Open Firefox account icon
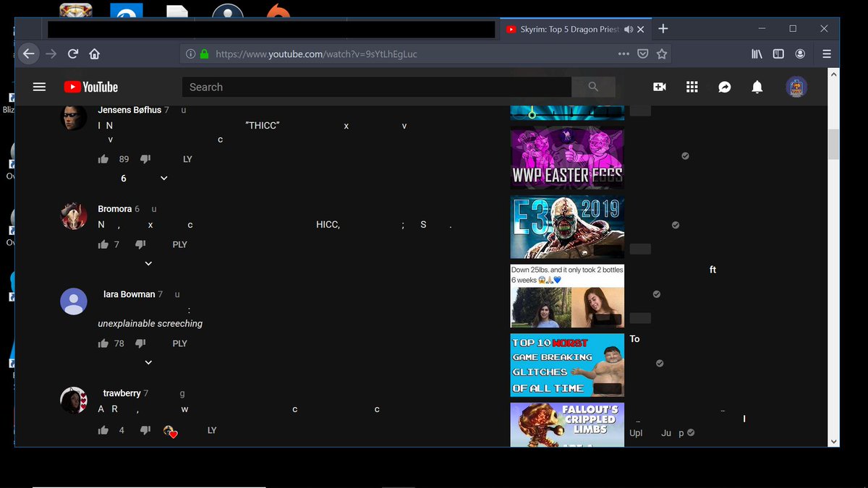Image resolution: width=868 pixels, height=488 pixels. coord(800,53)
